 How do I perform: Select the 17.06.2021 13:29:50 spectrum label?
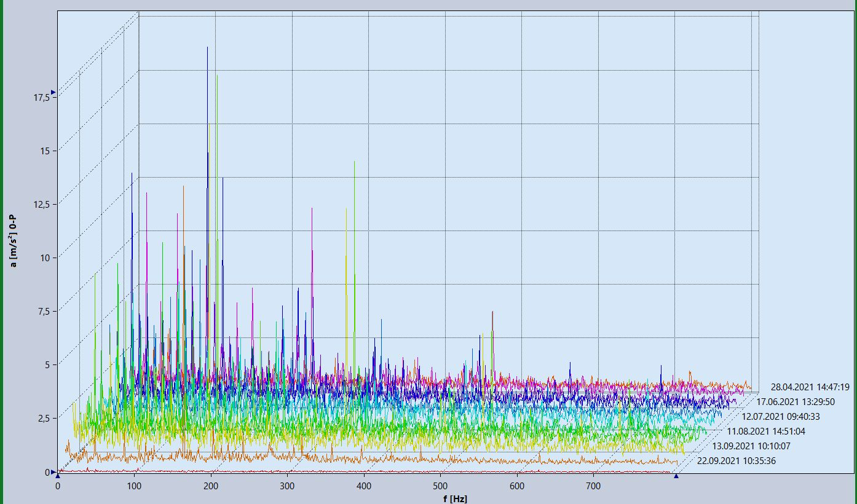point(796,402)
